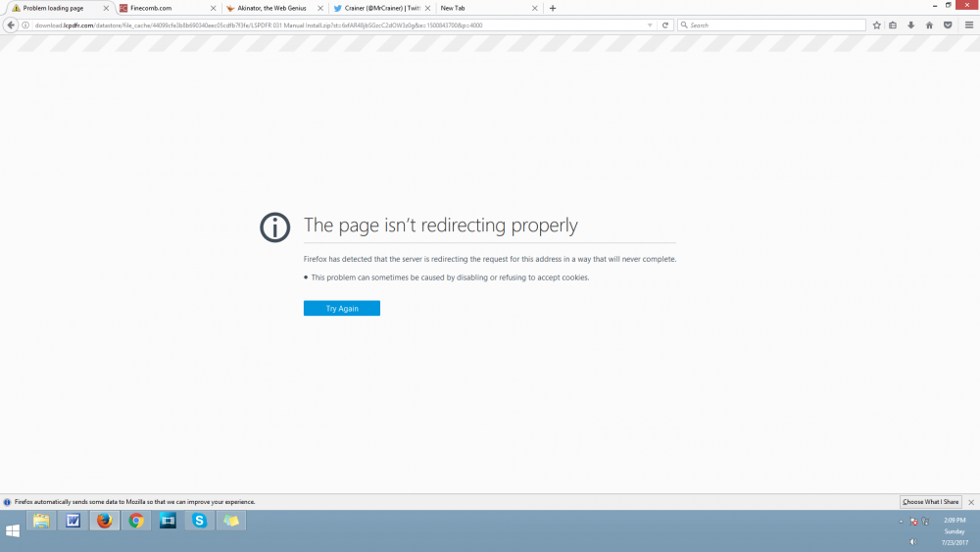
Task: Click Choose What I Share button
Action: tap(931, 502)
